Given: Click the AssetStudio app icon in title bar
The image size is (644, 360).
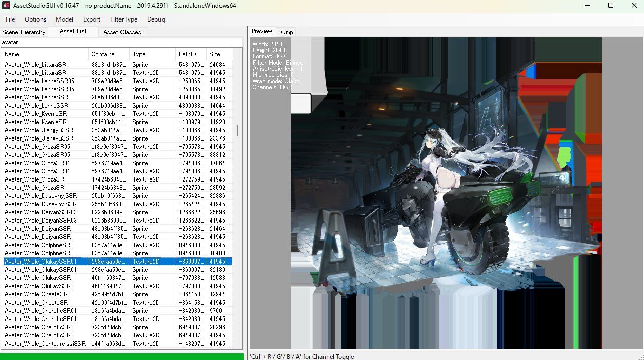Looking at the screenshot, I should point(7,5).
